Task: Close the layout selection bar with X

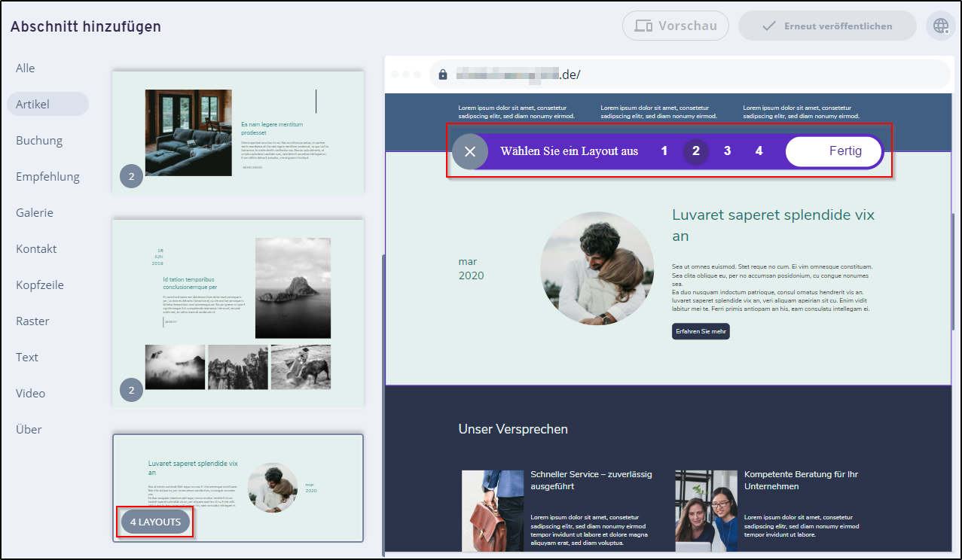Action: 470,151
